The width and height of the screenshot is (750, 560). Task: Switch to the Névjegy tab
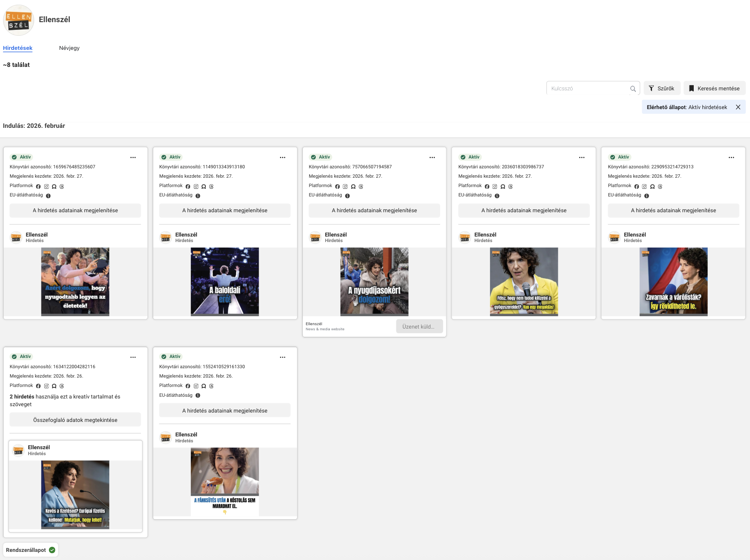(69, 48)
